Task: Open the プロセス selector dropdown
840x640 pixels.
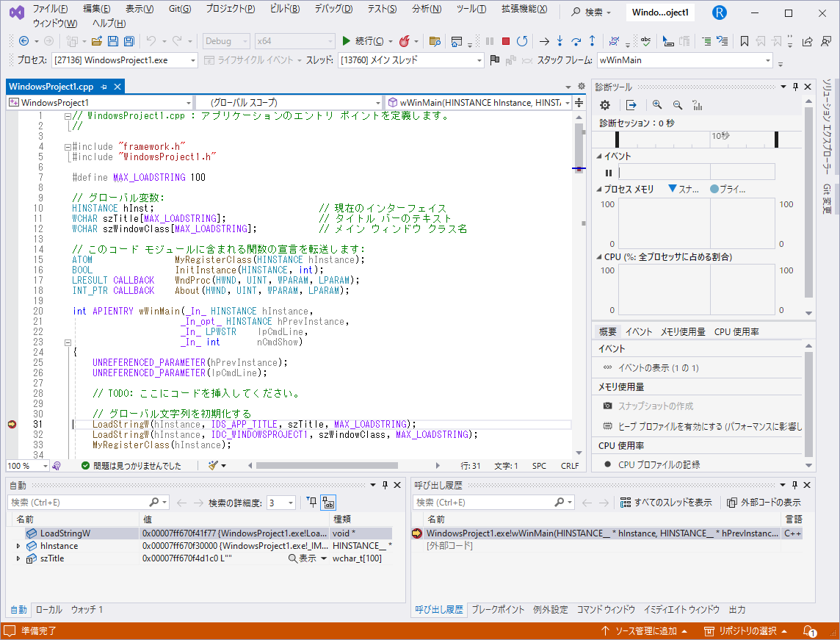Action: (125, 60)
